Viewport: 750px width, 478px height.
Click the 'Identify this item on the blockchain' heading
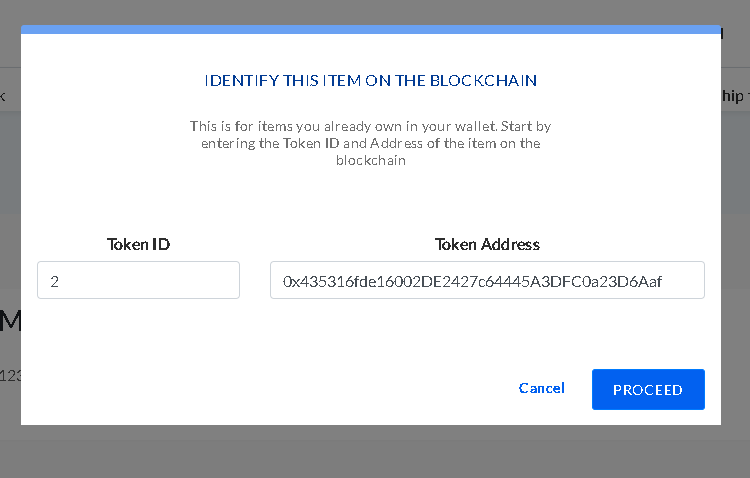click(371, 80)
